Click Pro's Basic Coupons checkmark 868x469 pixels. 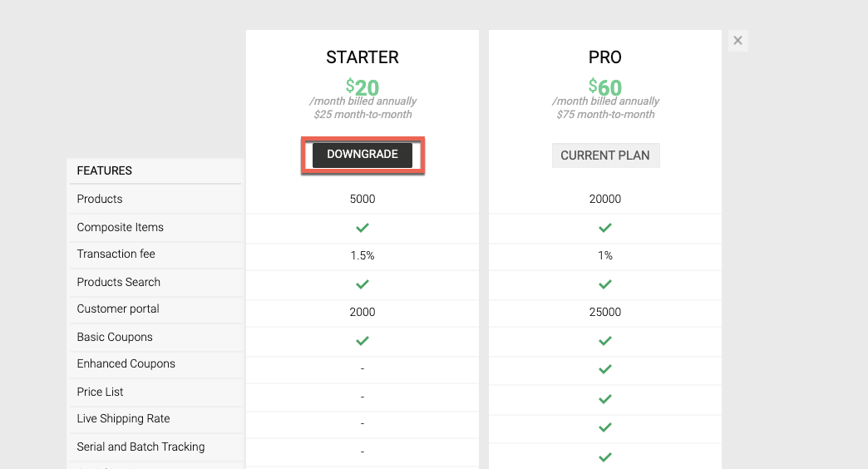pyautogui.click(x=605, y=341)
